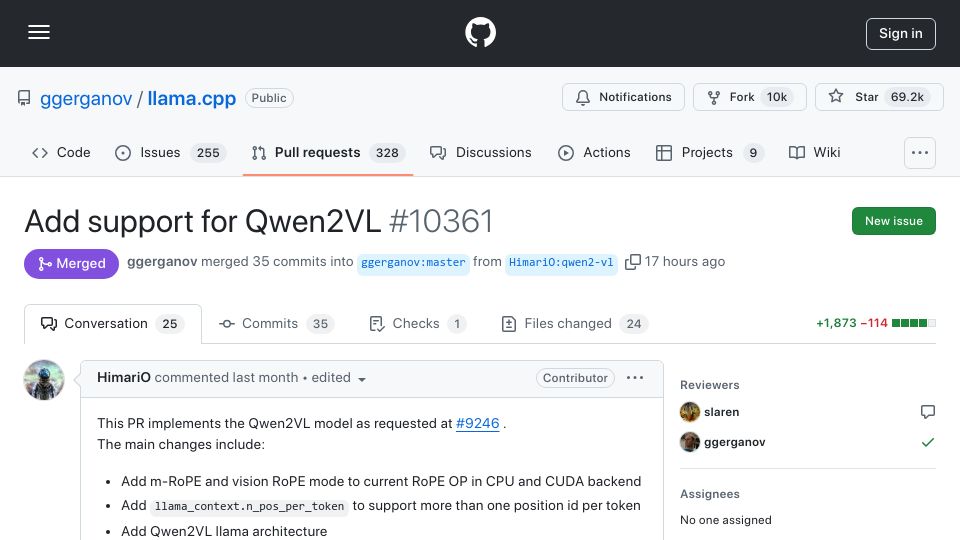Go to GitHub homepage via Octocat logo

480,32
